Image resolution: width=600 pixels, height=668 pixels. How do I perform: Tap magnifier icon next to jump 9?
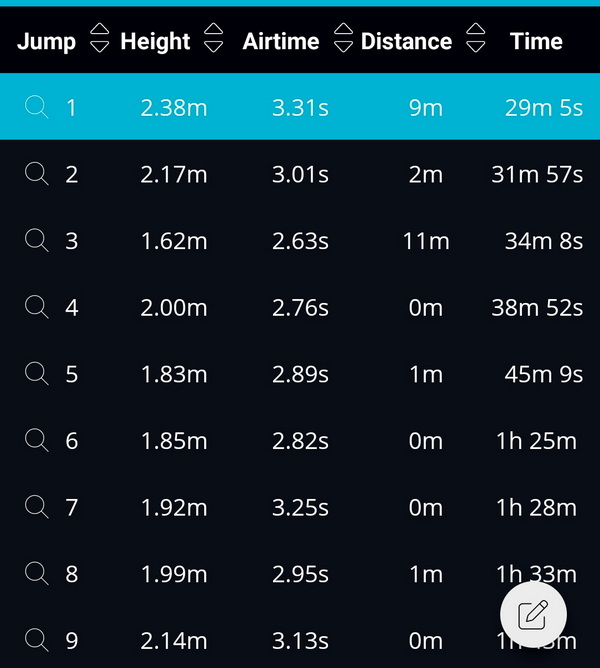pyautogui.click(x=37, y=639)
